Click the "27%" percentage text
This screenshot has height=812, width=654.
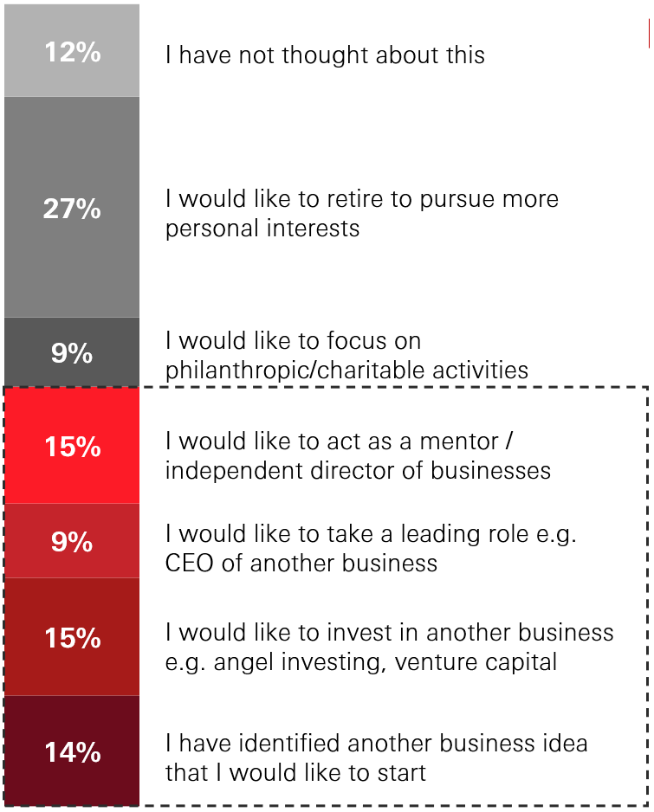pyautogui.click(x=72, y=209)
